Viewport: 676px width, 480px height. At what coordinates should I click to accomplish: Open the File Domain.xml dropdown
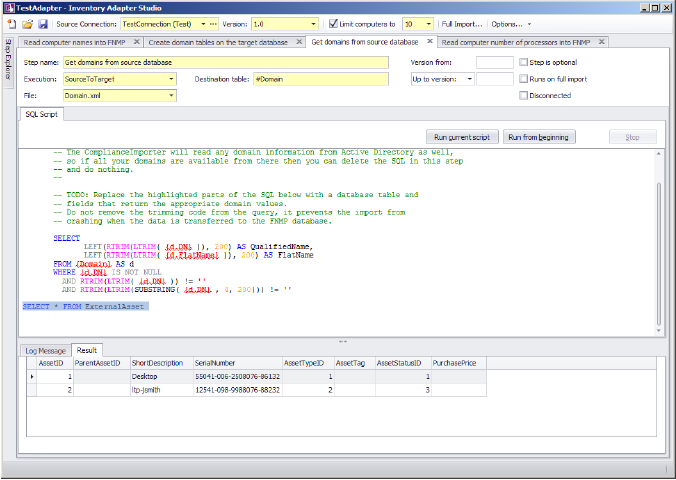click(x=172, y=96)
